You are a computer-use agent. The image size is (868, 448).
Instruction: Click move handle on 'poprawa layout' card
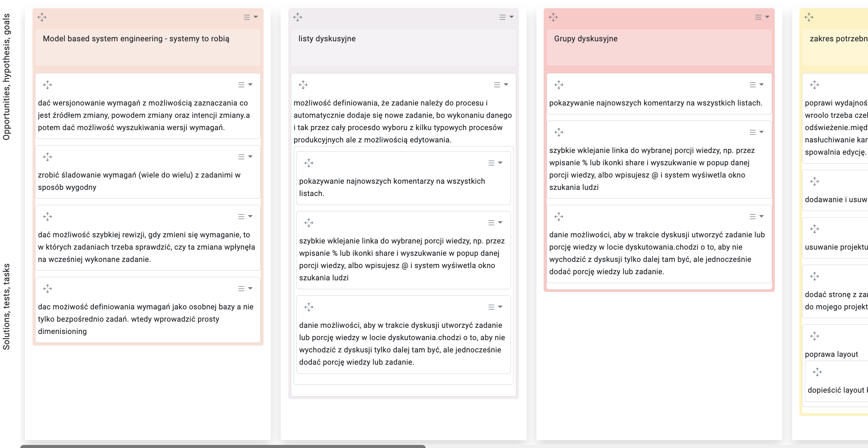click(815, 336)
